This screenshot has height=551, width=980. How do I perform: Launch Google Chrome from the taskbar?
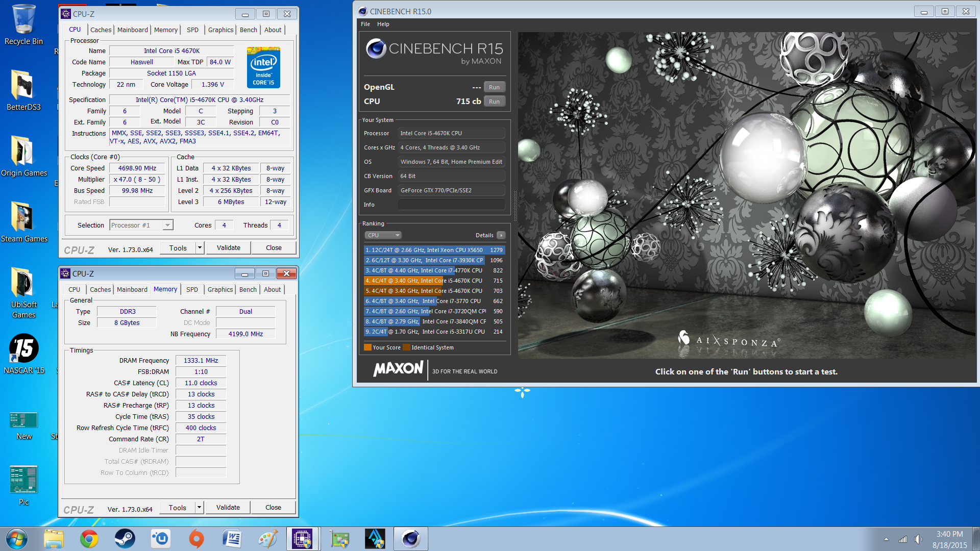pyautogui.click(x=89, y=539)
